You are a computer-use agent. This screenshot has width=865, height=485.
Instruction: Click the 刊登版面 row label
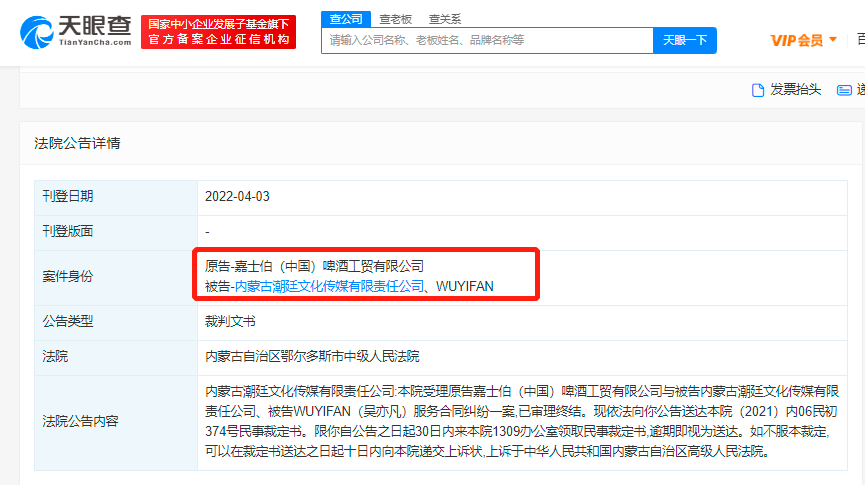[68, 231]
